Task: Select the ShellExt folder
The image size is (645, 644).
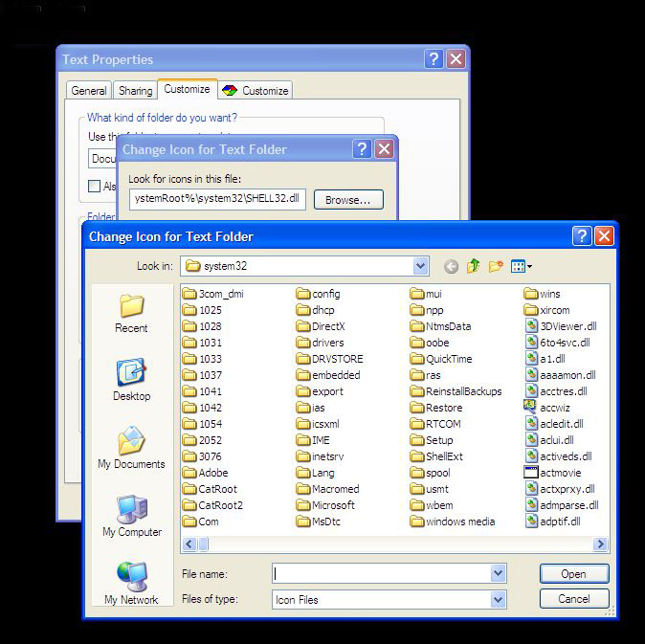Action: point(436,456)
